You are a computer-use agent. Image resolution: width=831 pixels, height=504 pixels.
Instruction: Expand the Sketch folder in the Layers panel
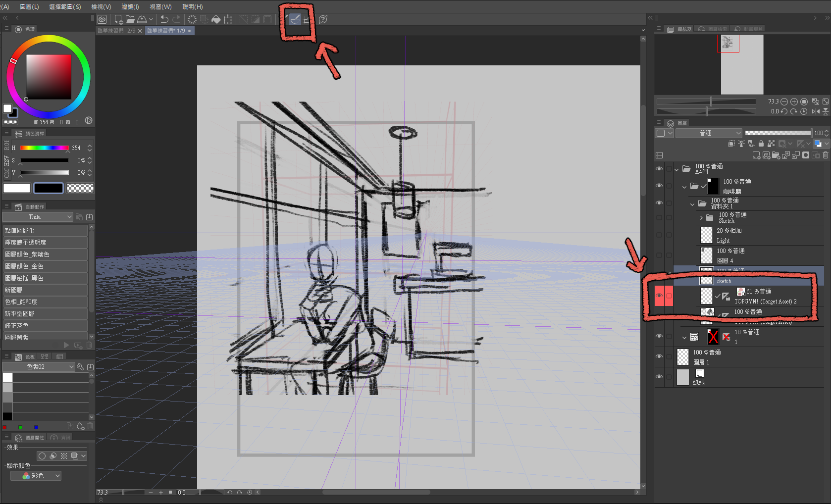[701, 218]
